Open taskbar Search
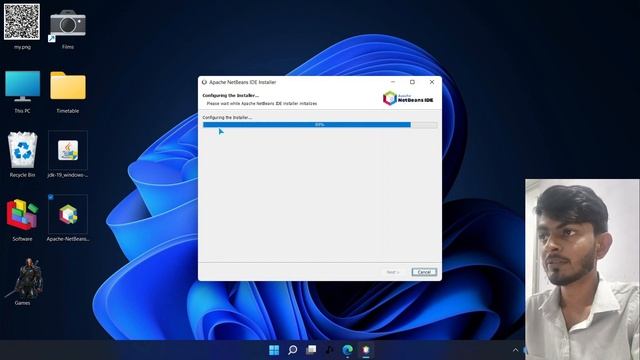This screenshot has height=360, width=640. pos(293,350)
